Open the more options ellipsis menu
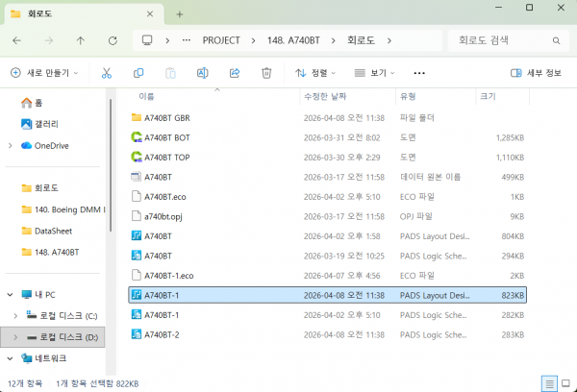The width and height of the screenshot is (577, 392). (x=418, y=73)
